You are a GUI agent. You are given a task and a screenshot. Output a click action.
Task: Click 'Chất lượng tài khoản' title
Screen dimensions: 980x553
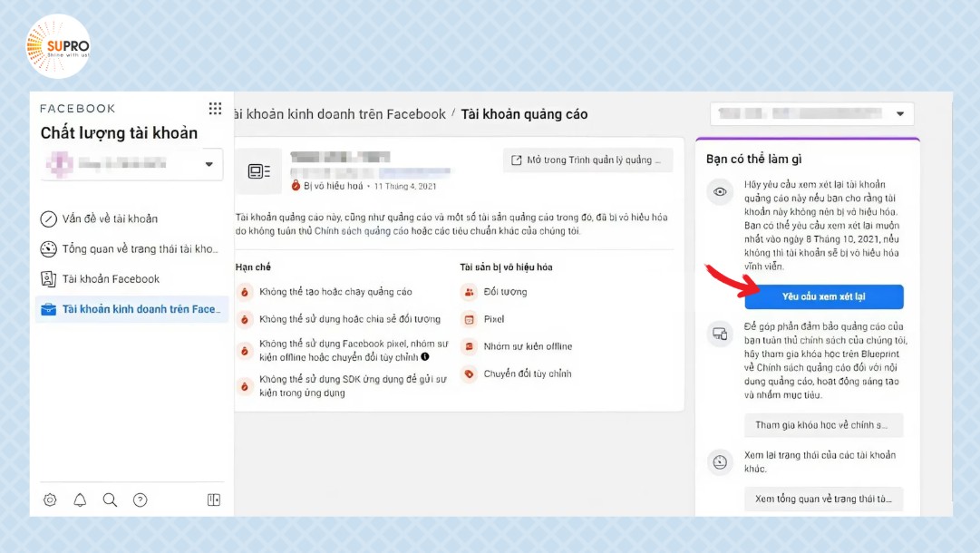tap(119, 133)
